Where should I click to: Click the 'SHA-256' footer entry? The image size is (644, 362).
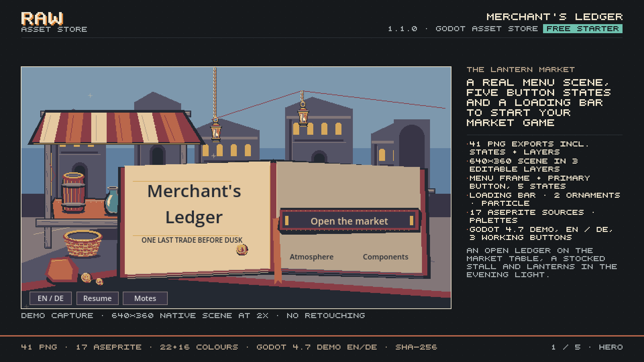point(416,347)
